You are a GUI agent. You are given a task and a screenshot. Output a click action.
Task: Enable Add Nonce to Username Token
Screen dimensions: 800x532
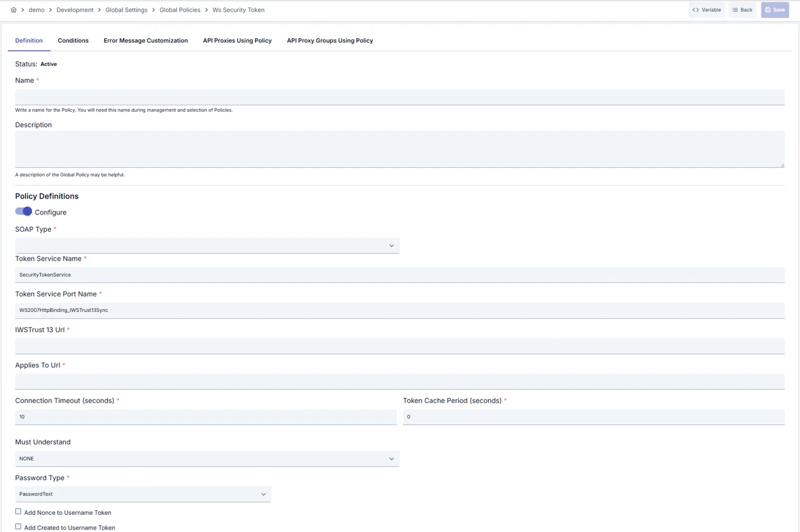[x=18, y=512]
